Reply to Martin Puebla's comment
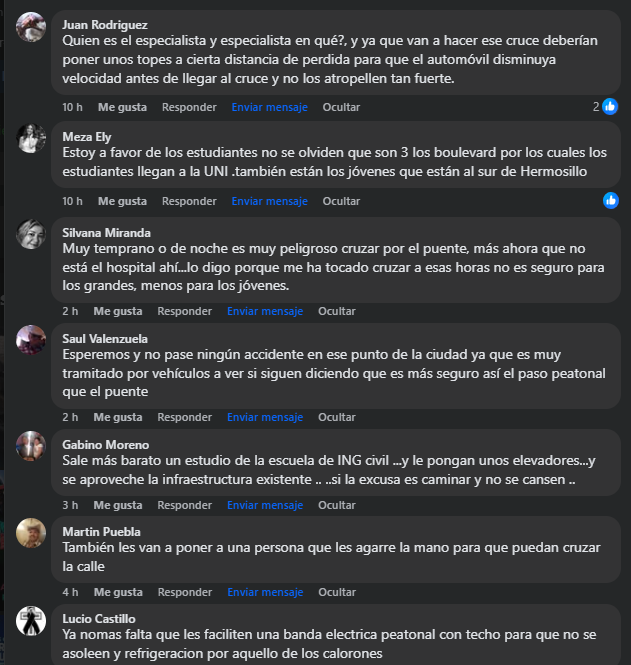Image resolution: width=631 pixels, height=665 pixels. (x=185, y=592)
